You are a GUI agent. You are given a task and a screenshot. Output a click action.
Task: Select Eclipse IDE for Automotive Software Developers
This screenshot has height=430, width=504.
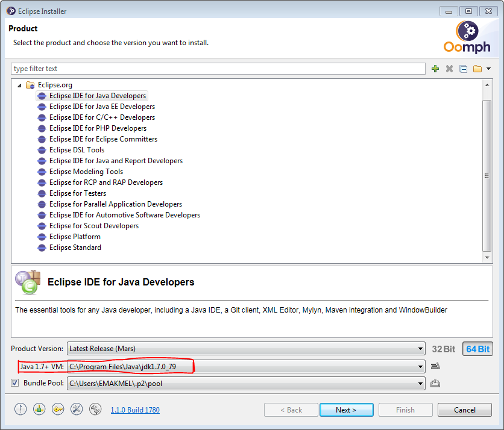click(125, 215)
